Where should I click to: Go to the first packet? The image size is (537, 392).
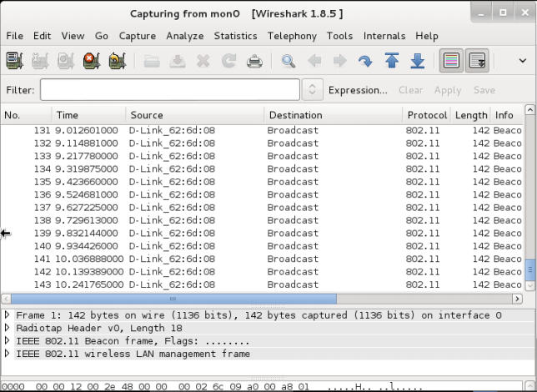[x=392, y=61]
